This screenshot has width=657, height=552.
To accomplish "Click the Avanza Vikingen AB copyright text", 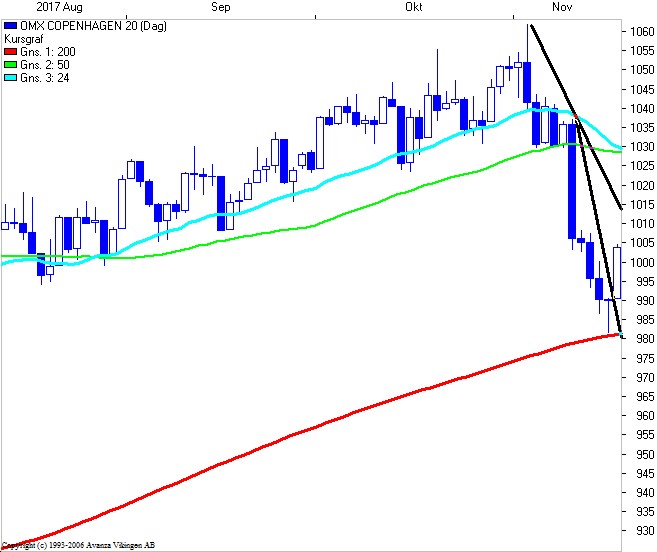I will coord(78,545).
